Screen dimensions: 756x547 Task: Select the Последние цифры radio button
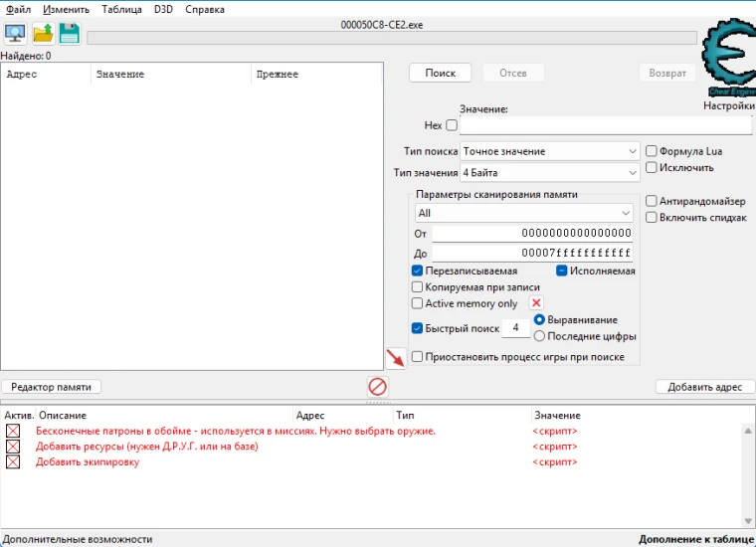540,336
